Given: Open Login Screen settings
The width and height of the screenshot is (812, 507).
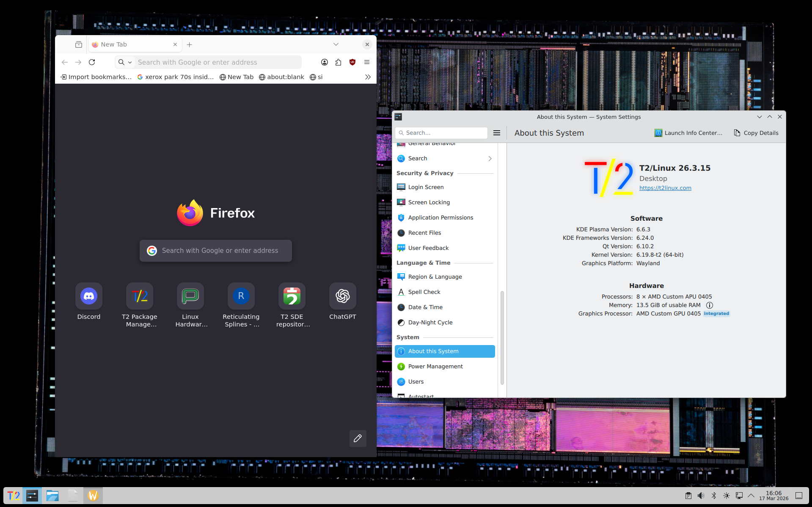Looking at the screenshot, I should tap(445, 187).
